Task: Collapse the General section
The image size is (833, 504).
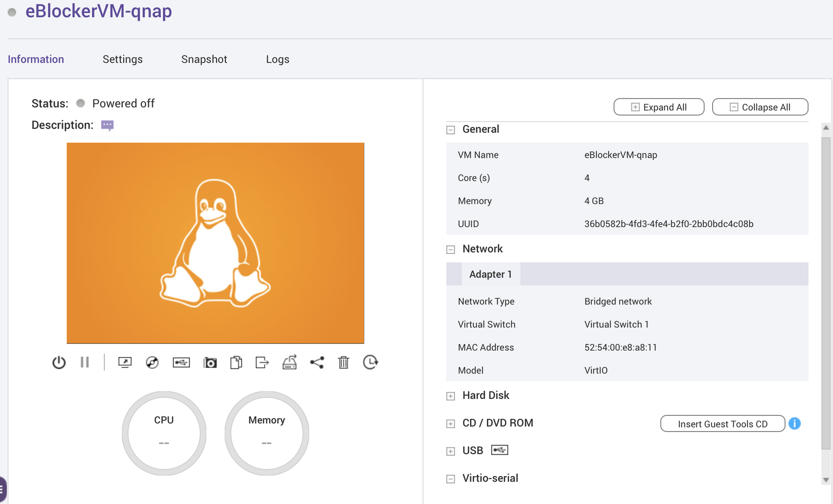Action: [x=451, y=130]
